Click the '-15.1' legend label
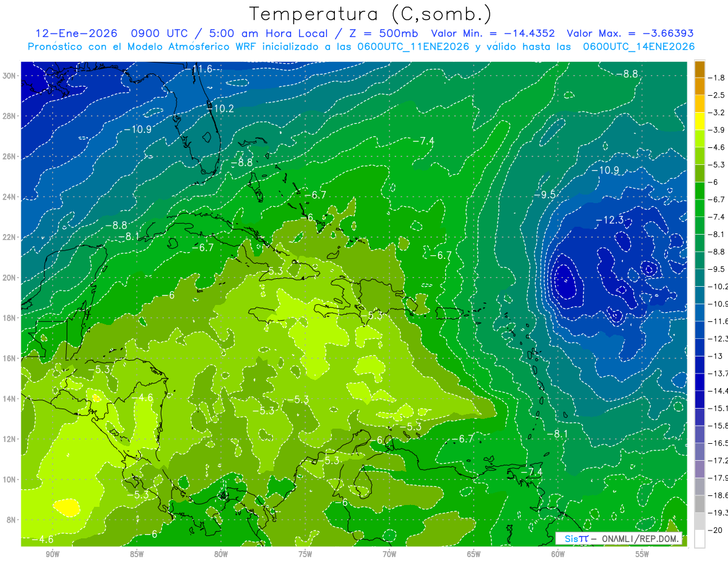Image resolution: width=728 pixels, height=562 pixels. 718,408
